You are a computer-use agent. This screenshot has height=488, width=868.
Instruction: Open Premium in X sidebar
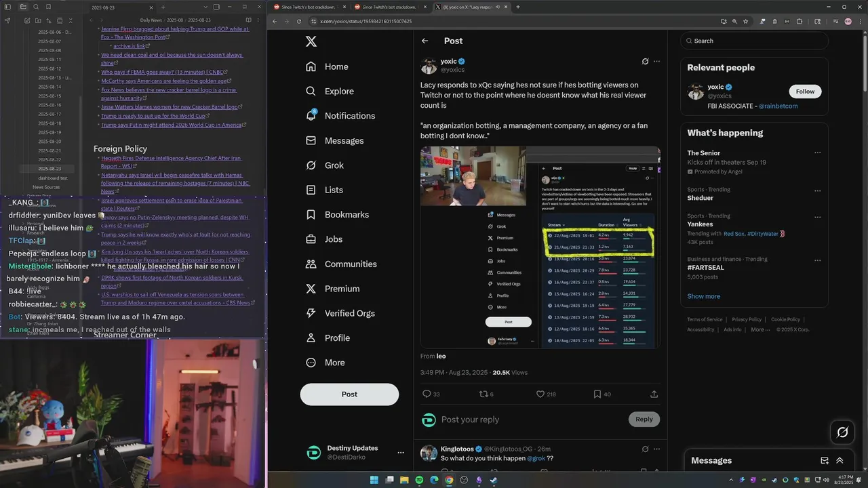(x=333, y=289)
